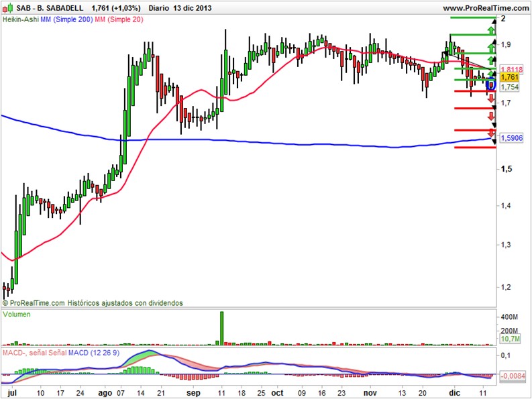Click the 1,761 (+1,03%) quote text
The height and width of the screenshot is (399, 532).
tap(116, 8)
